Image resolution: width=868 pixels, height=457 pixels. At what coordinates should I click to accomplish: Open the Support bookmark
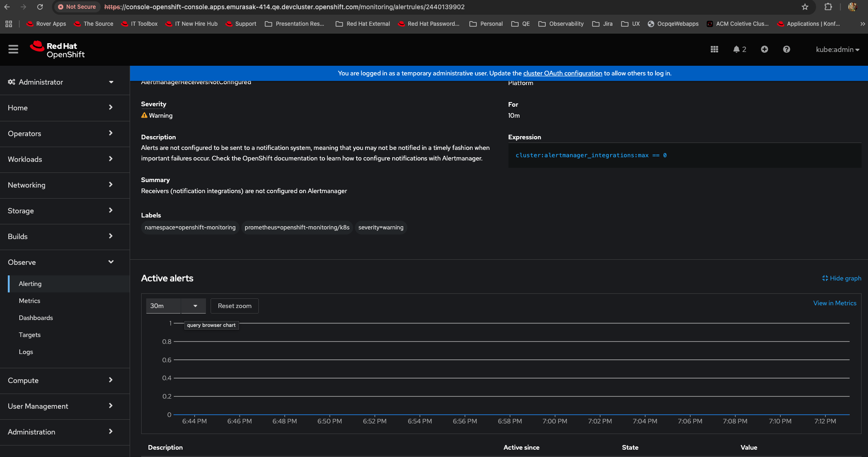[x=241, y=24]
